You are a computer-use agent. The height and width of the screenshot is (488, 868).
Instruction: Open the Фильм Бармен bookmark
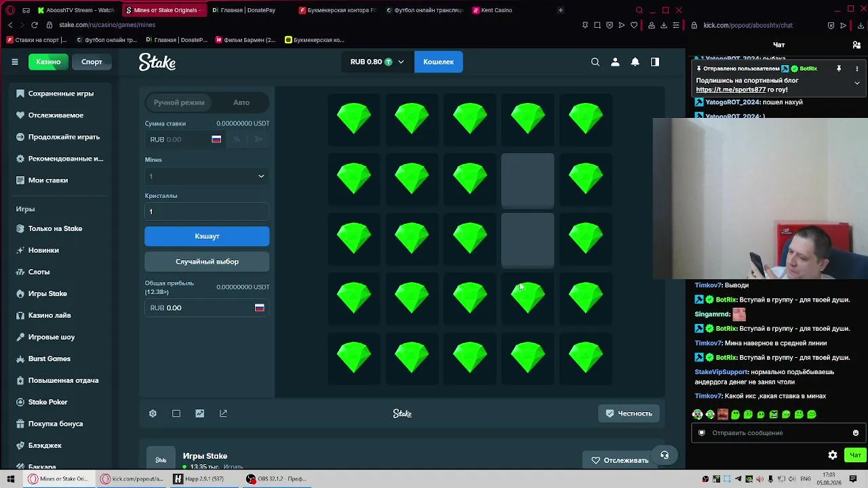pyautogui.click(x=245, y=40)
